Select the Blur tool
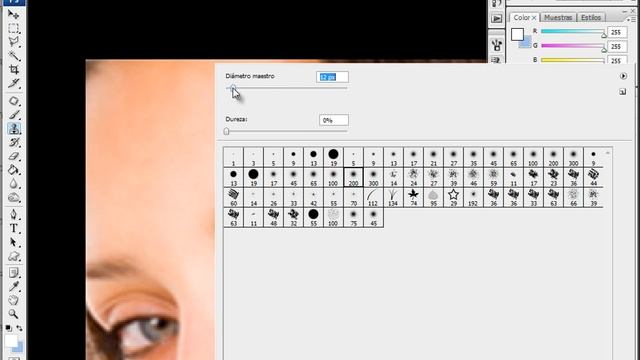The image size is (640, 360). 14,184
